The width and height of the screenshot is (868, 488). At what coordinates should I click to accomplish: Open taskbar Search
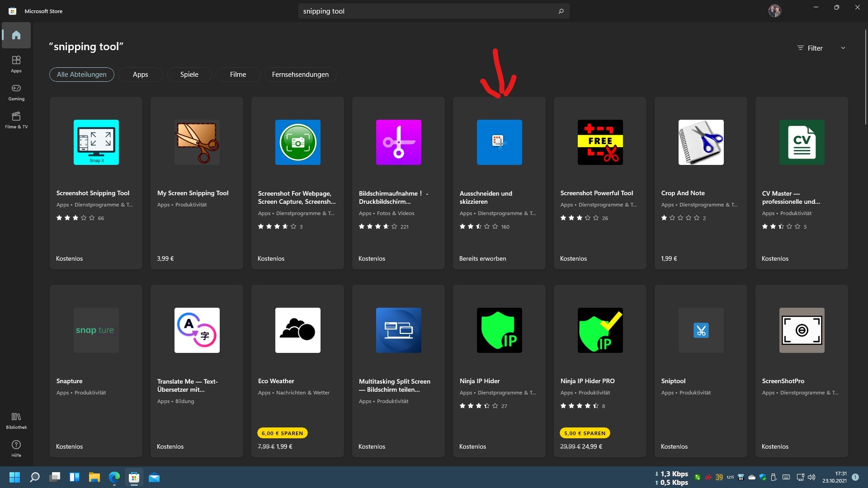pyautogui.click(x=34, y=477)
